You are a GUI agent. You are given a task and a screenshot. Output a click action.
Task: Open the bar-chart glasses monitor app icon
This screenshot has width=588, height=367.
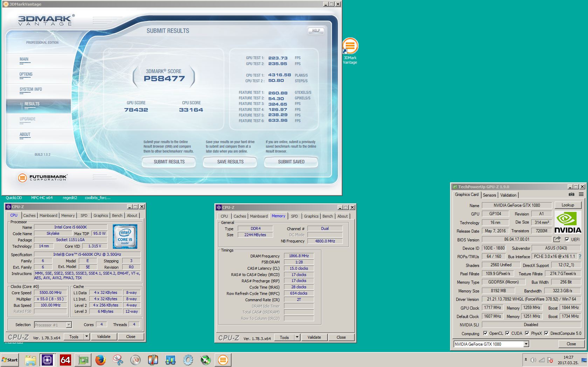tap(171, 360)
